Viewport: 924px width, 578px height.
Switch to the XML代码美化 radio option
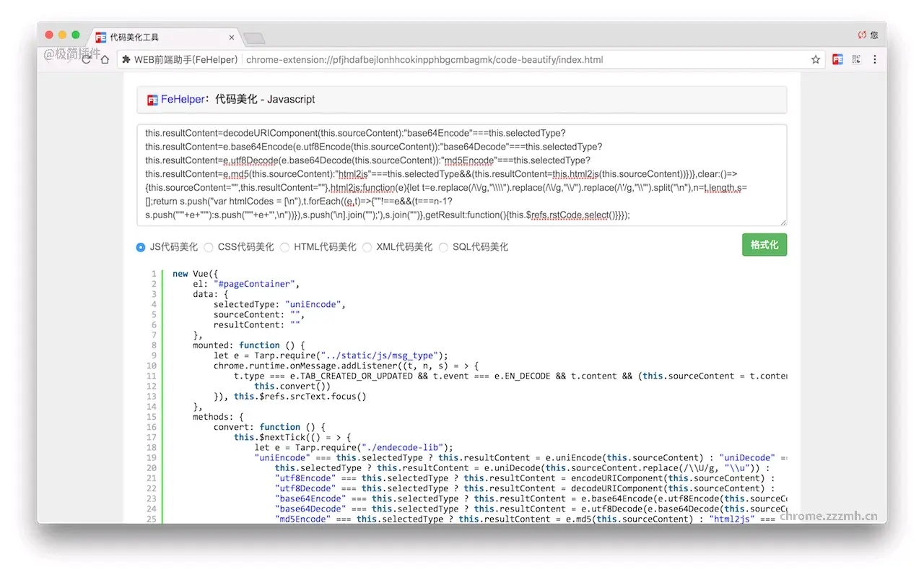click(x=367, y=247)
